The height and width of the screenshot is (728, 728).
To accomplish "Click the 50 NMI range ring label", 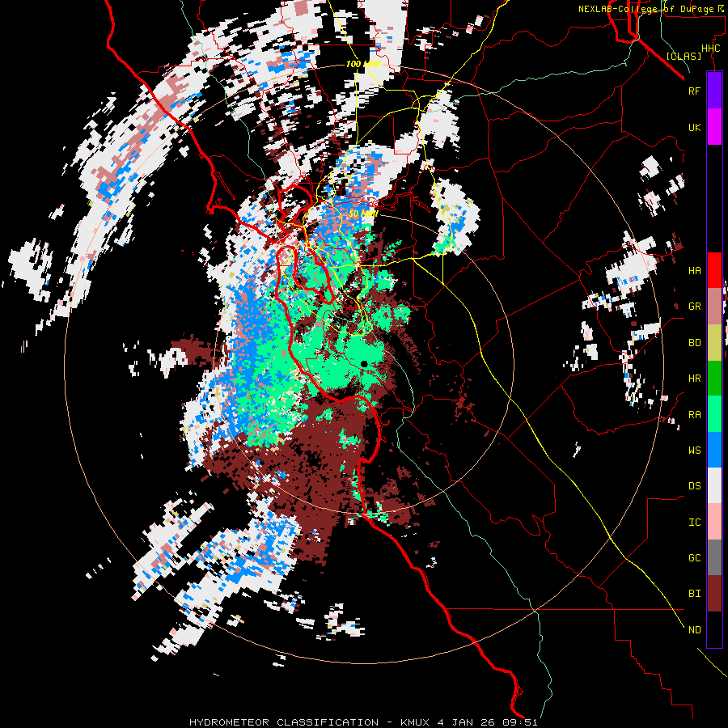I will [363, 214].
